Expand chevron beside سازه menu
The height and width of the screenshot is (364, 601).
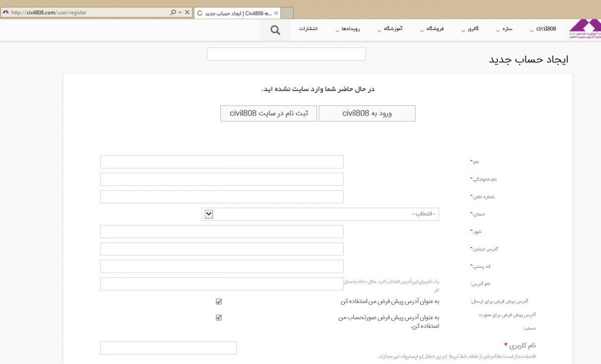[498, 31]
